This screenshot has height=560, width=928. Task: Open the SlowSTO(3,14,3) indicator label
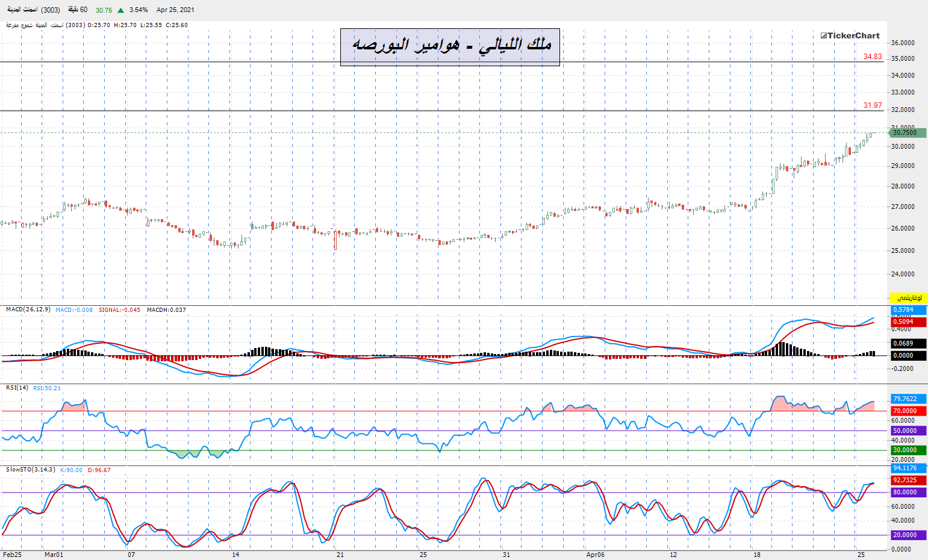click(x=31, y=470)
